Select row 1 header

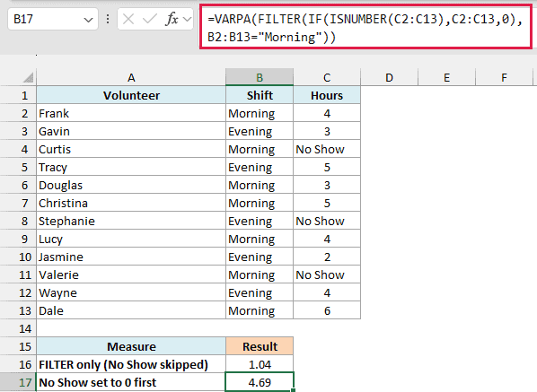pyautogui.click(x=18, y=95)
